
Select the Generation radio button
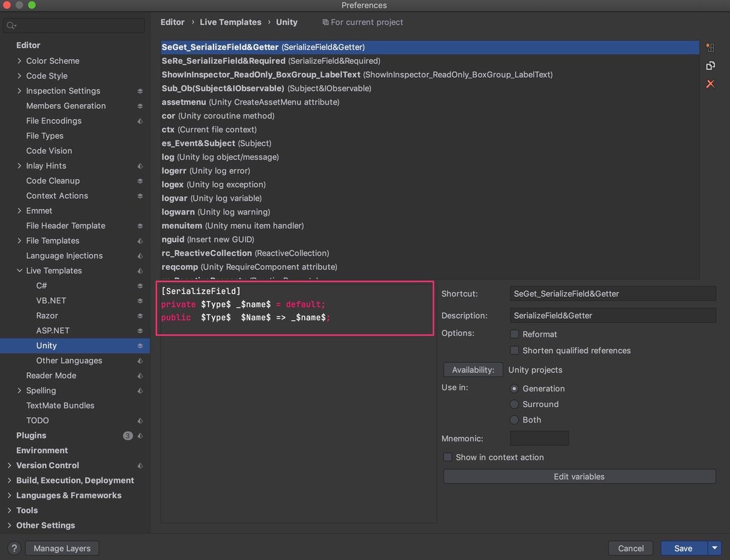[515, 389]
